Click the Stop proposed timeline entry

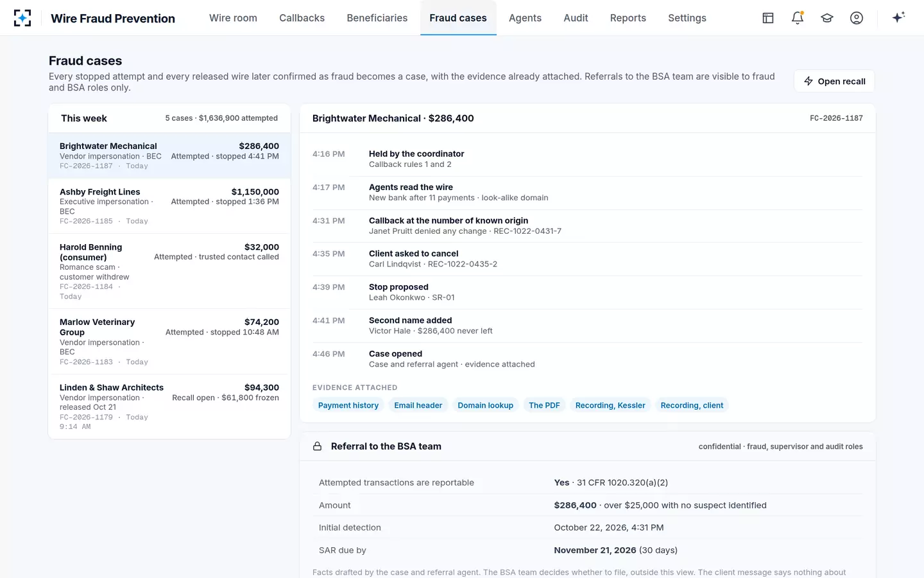click(x=588, y=292)
